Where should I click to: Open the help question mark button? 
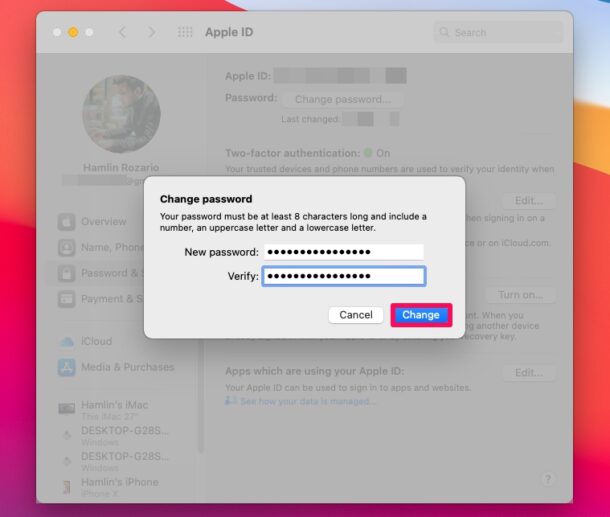(x=548, y=479)
